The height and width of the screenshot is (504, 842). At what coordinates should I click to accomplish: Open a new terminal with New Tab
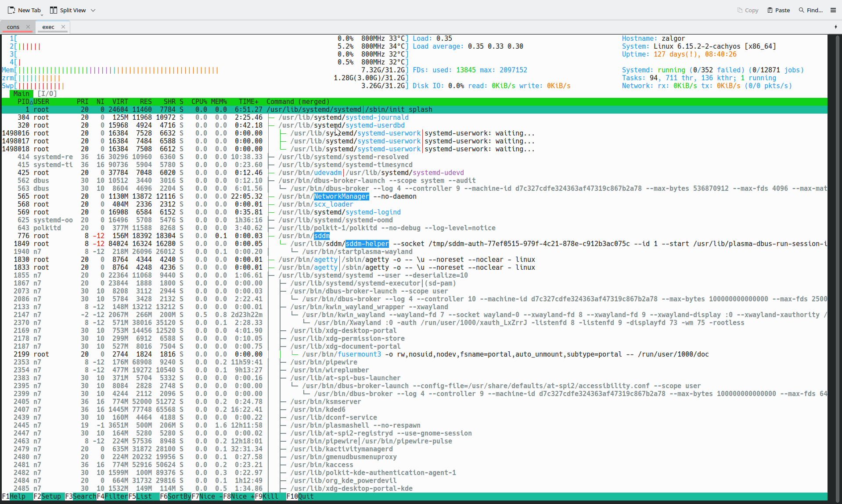pos(24,10)
